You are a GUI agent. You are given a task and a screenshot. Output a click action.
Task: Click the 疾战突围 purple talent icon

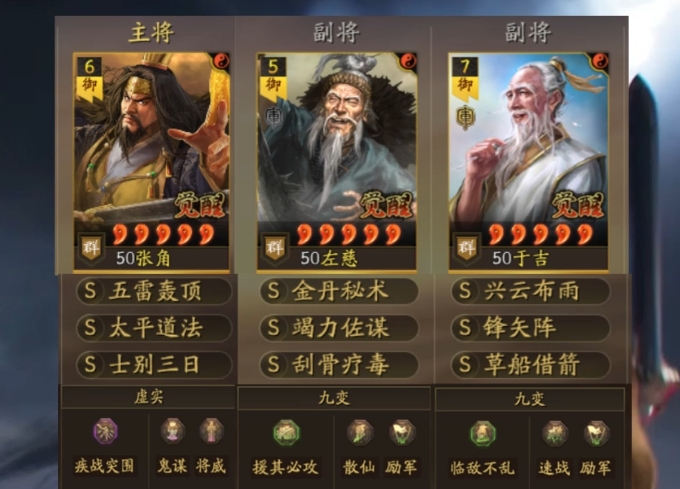tap(105, 431)
